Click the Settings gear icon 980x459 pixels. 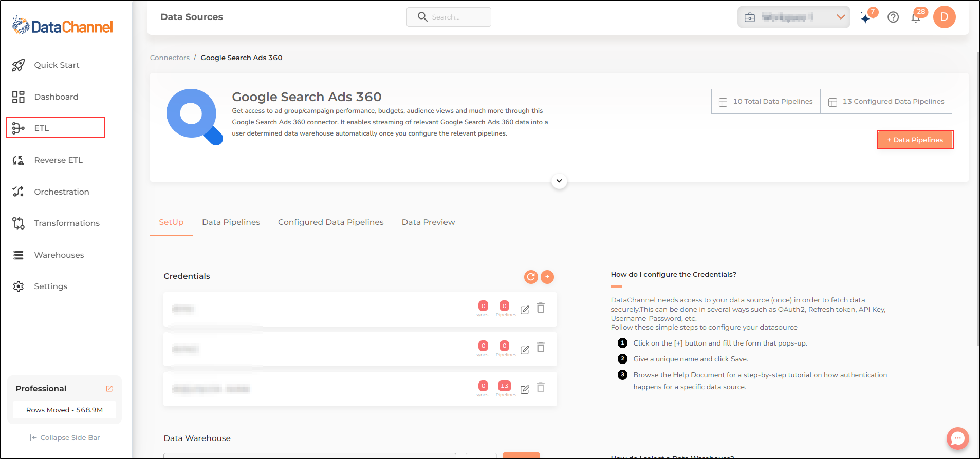coord(19,286)
